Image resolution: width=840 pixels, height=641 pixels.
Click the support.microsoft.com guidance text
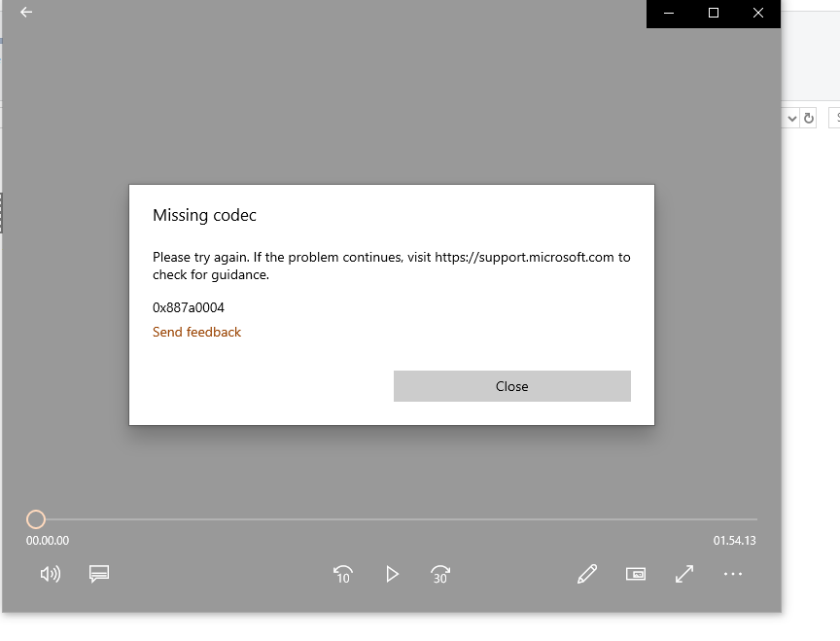pyautogui.click(x=392, y=266)
